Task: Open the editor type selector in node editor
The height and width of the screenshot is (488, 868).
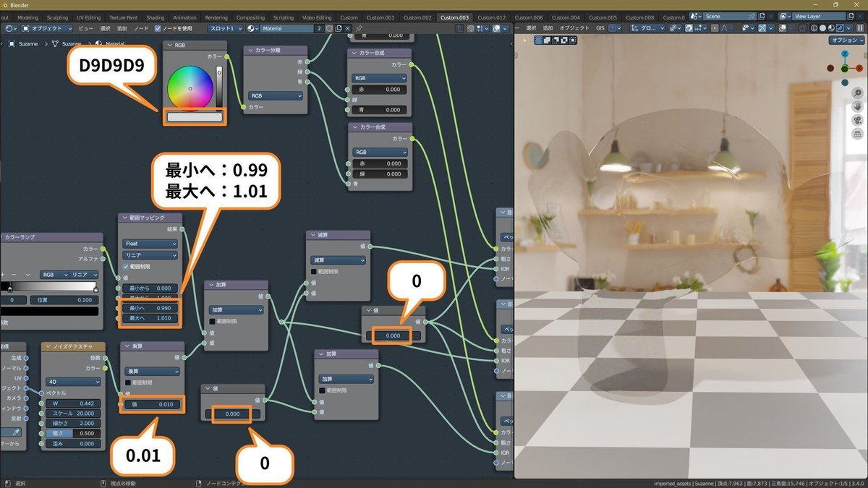Action: pos(12,28)
